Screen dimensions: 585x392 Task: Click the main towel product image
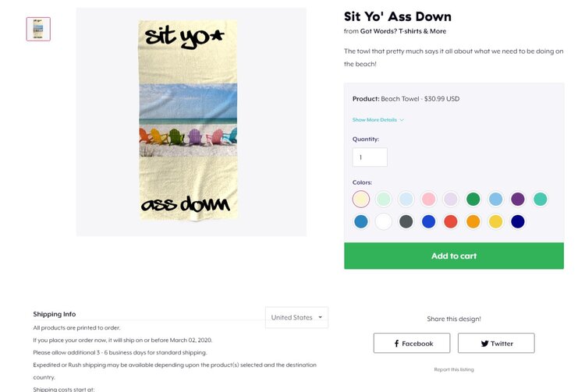pyautogui.click(x=191, y=122)
